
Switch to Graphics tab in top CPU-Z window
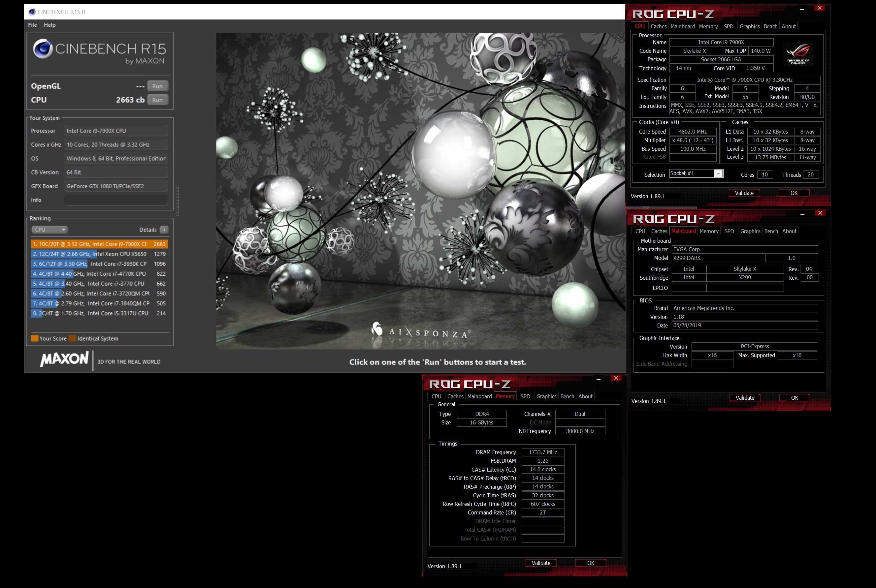tap(750, 26)
